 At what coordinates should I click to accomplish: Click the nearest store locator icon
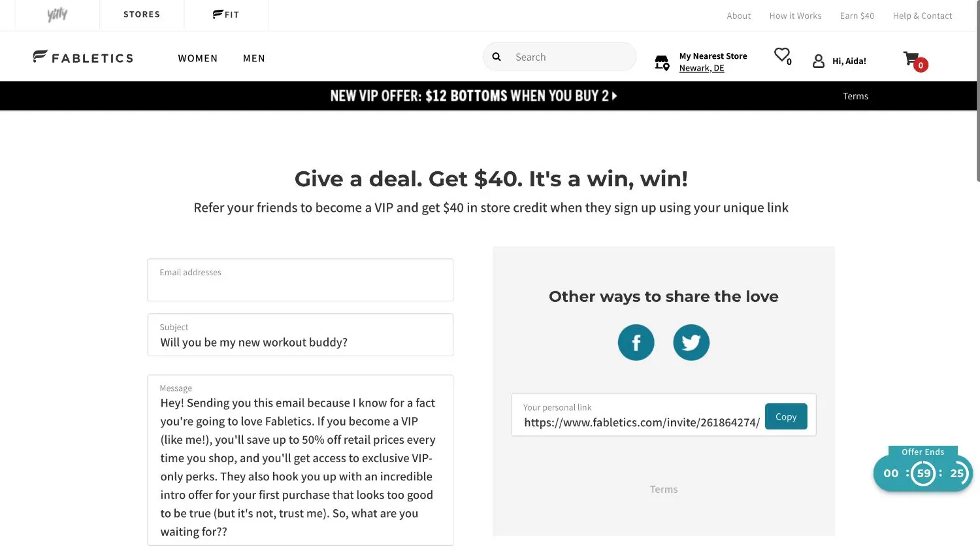coord(662,62)
